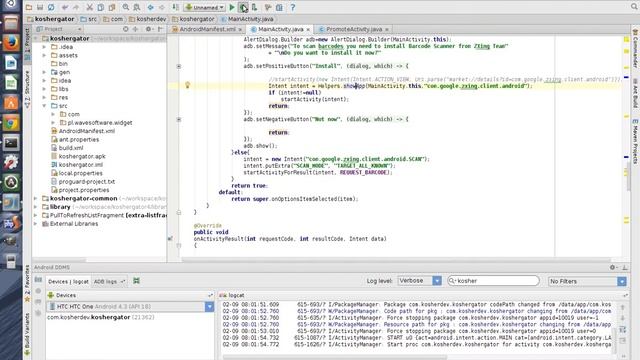
Task: Click the Project Structure icon
Action: [279, 7]
